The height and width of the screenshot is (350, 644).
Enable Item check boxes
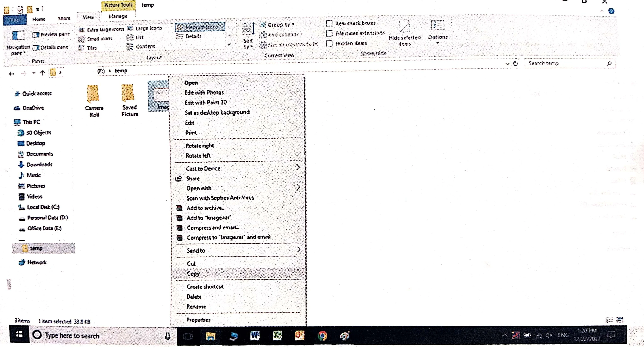329,24
